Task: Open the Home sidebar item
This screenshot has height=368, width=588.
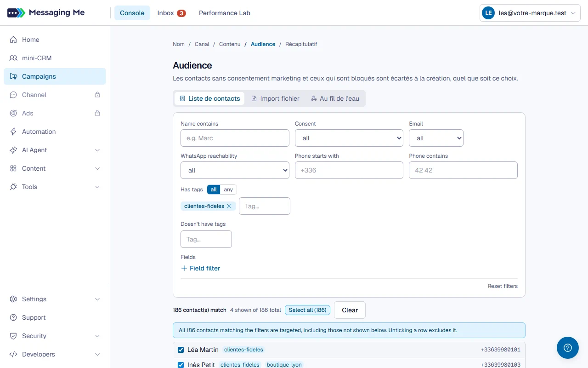Action: [x=55, y=40]
